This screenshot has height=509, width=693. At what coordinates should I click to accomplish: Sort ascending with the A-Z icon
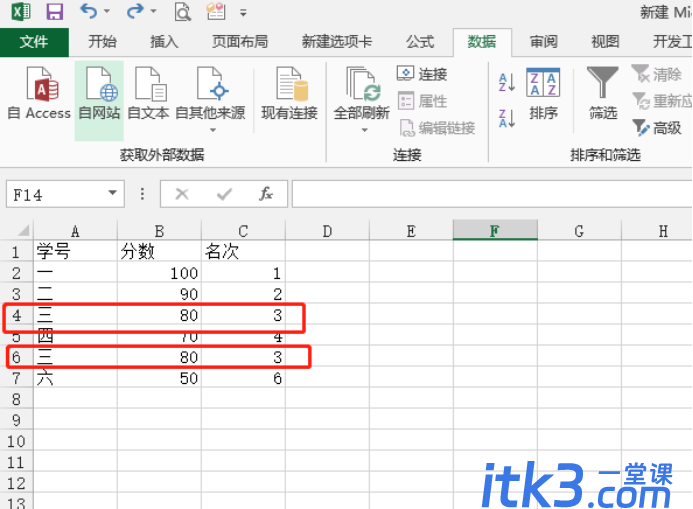(x=506, y=82)
